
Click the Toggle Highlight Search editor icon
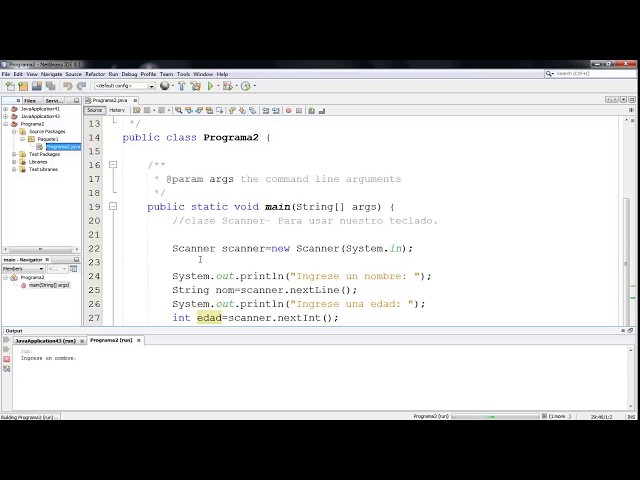[209, 111]
